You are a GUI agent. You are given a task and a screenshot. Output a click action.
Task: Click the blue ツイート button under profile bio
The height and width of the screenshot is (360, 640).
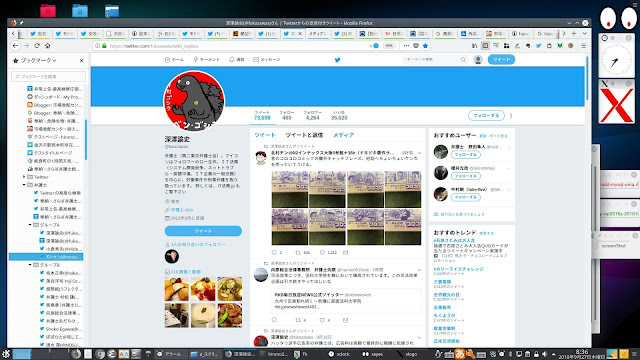pos(203,231)
